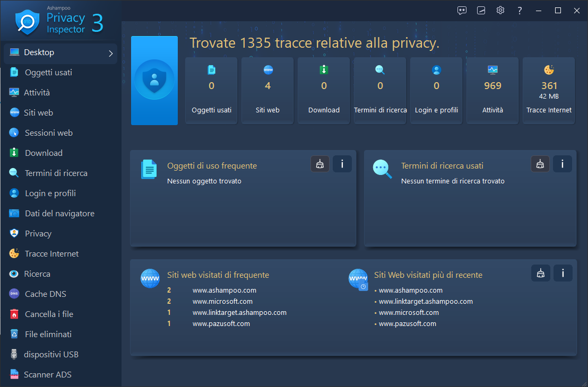Open settings gear icon

(x=500, y=10)
